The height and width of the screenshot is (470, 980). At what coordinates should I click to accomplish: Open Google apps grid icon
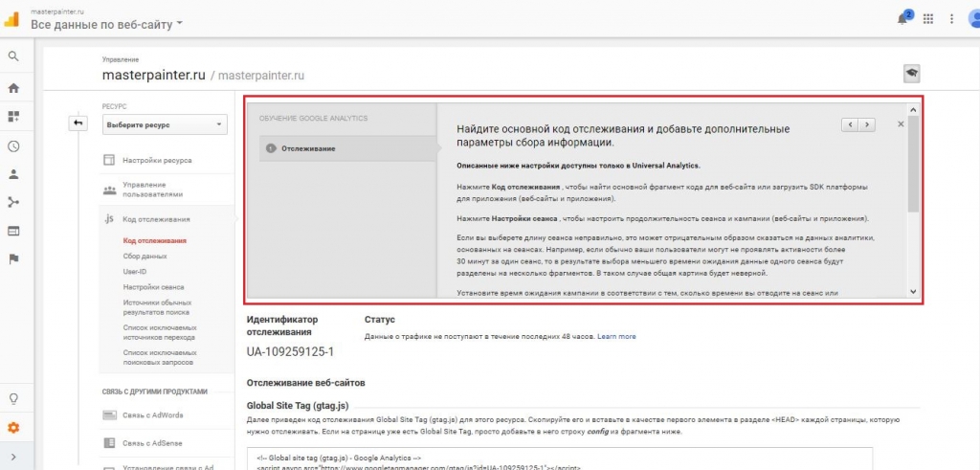928,19
